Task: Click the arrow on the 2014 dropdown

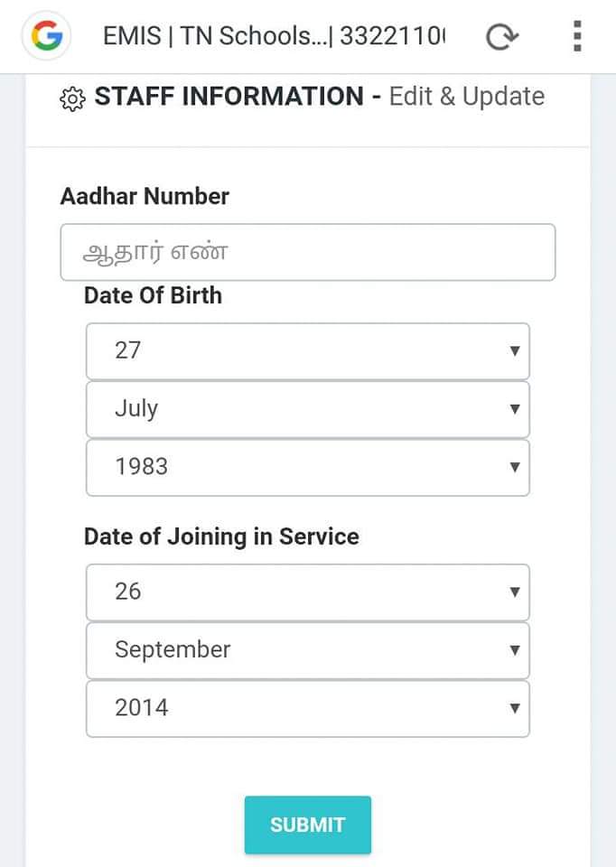Action: click(x=514, y=707)
